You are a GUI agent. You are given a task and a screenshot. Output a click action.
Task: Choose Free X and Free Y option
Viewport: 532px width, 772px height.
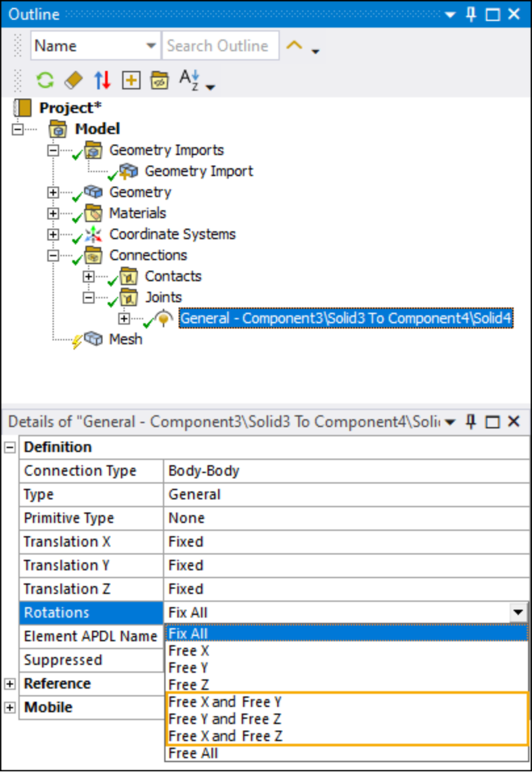(347, 702)
